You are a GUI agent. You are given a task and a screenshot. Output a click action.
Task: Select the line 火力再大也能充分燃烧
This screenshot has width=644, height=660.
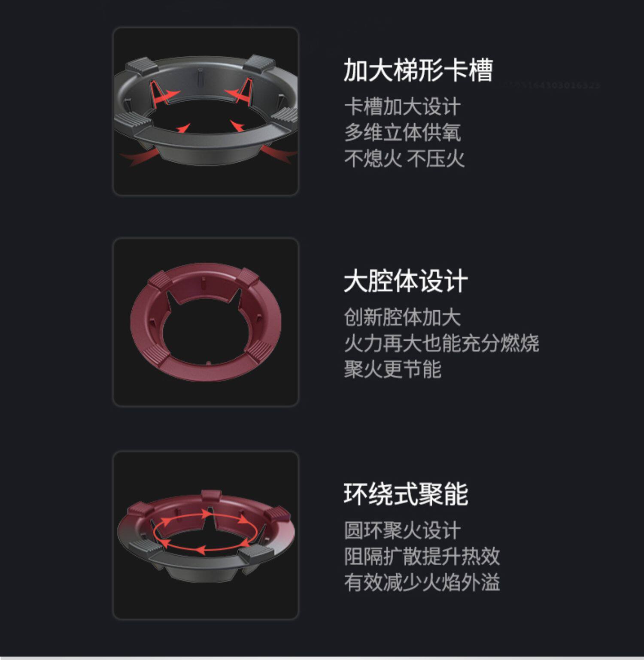click(x=441, y=343)
